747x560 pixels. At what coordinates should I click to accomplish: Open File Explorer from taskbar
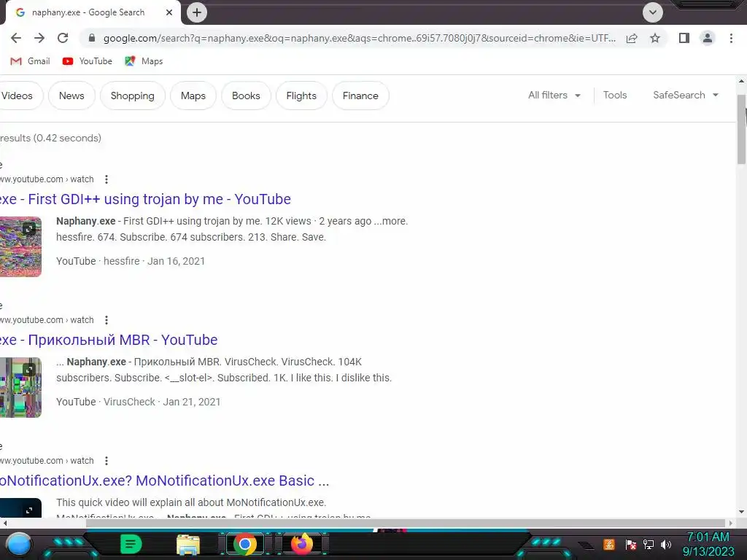pyautogui.click(x=188, y=545)
